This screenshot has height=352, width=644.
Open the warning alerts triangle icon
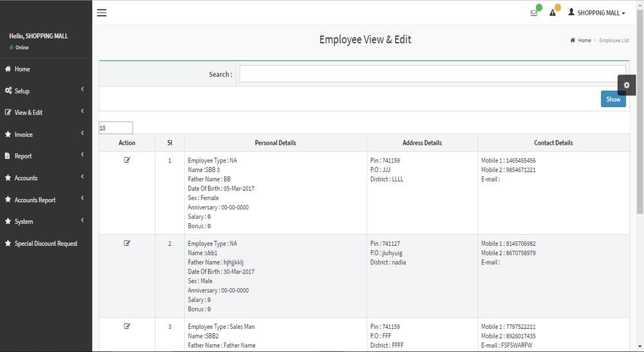pos(553,13)
